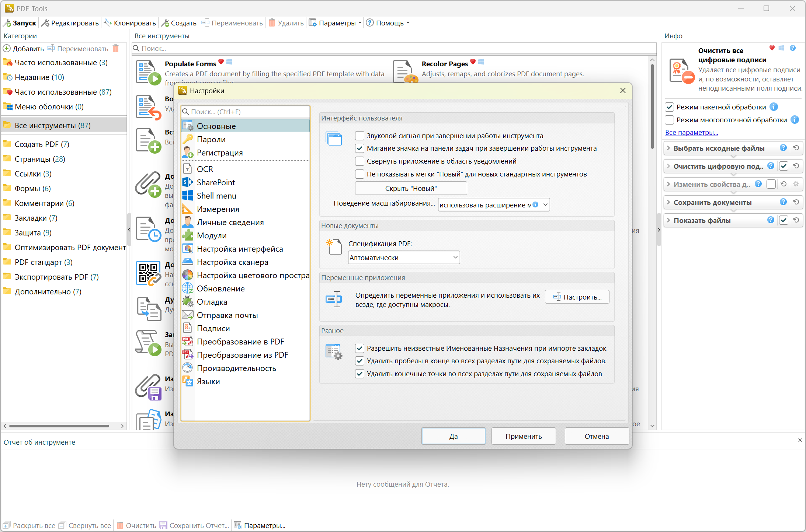Open the Производительность gauge icon
The image size is (806, 532).
pos(188,368)
